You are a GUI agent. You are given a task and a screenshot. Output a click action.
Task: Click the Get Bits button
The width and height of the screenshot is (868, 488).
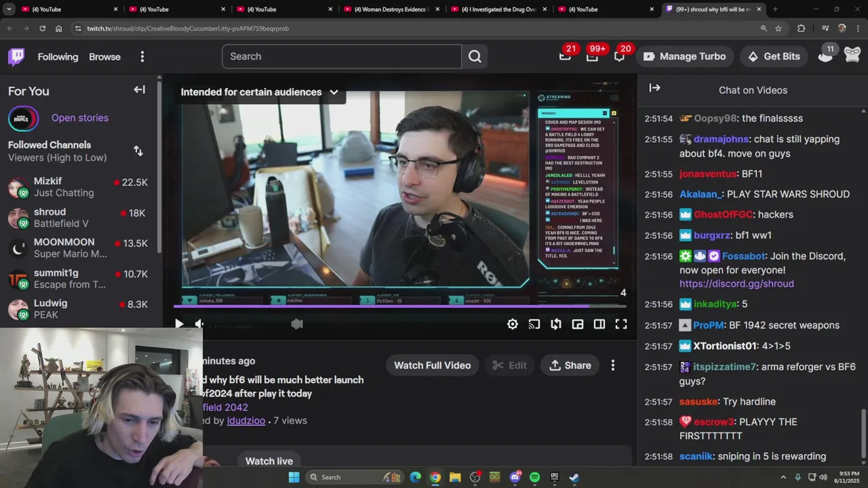[x=774, y=56]
